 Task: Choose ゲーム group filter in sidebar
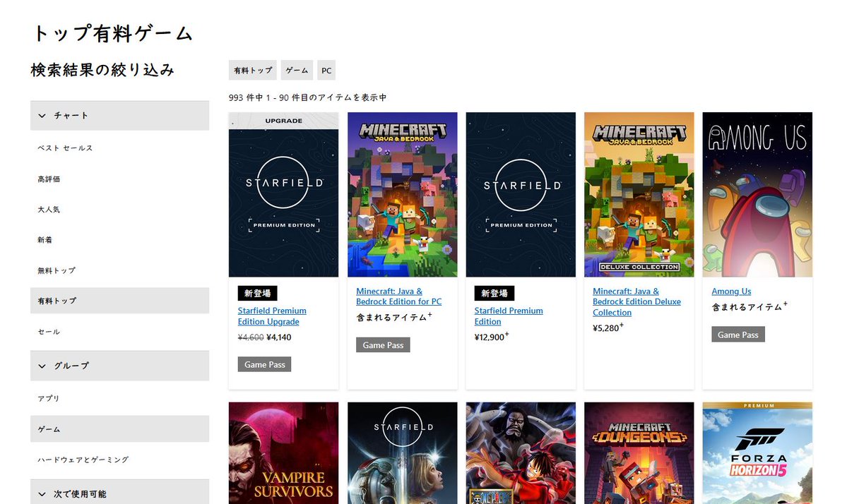[x=119, y=429]
